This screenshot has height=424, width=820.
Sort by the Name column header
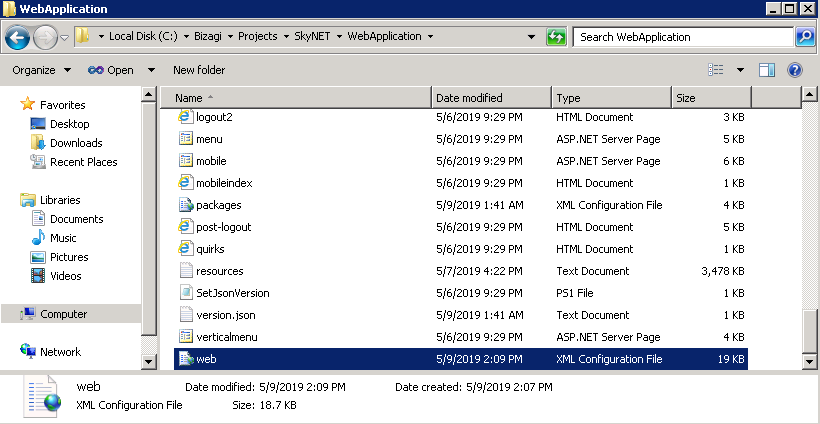tap(296, 98)
